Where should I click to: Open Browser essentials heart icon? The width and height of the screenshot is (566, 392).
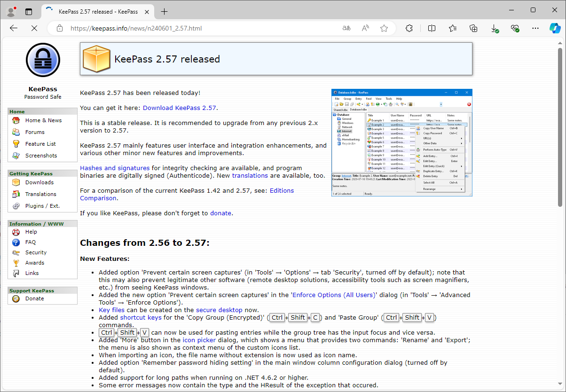pyautogui.click(x=516, y=28)
